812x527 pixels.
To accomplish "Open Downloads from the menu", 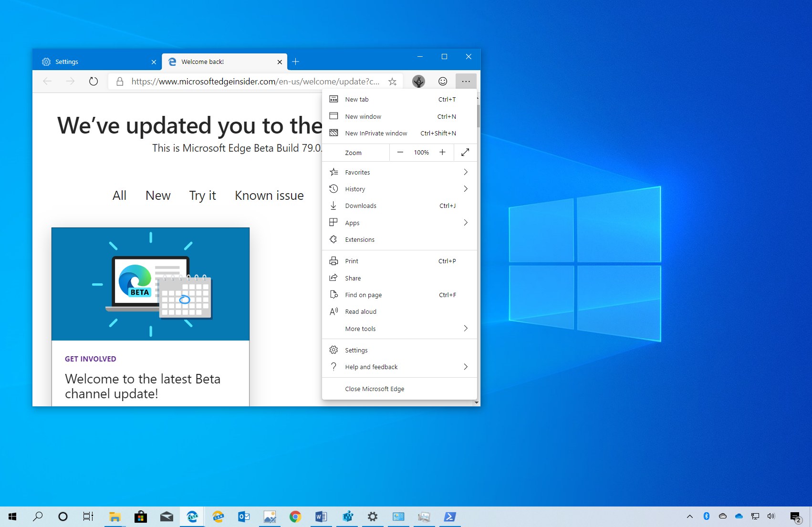I will click(x=400, y=206).
